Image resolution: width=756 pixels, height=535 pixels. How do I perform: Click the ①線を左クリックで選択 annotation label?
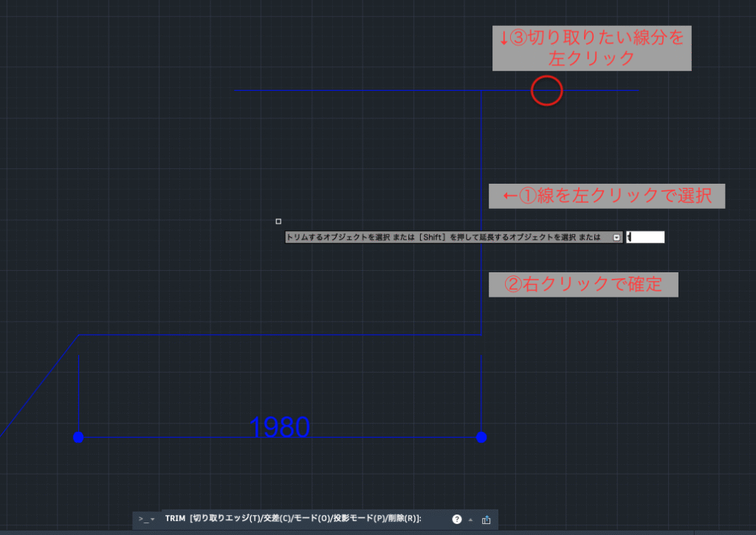[606, 196]
